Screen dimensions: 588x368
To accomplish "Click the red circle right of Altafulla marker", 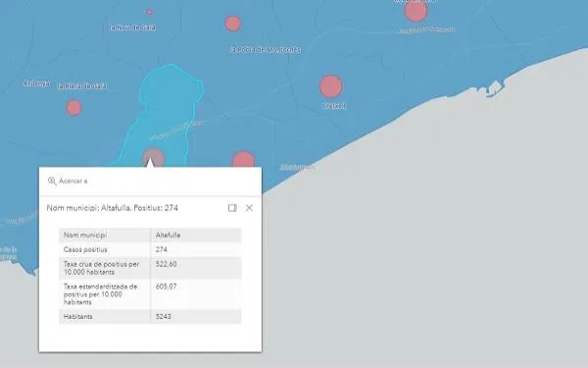I will tap(243, 160).
